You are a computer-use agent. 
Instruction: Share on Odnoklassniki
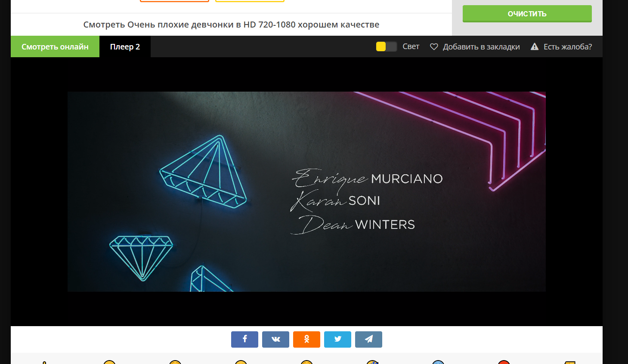(x=306, y=339)
